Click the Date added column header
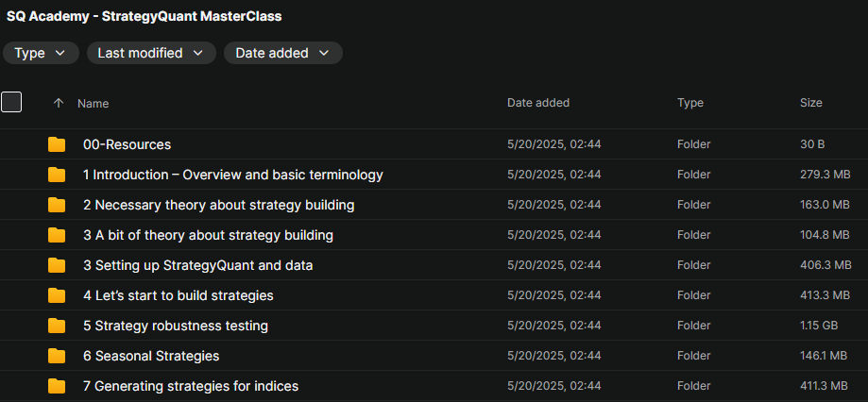This screenshot has height=402, width=868. (538, 103)
